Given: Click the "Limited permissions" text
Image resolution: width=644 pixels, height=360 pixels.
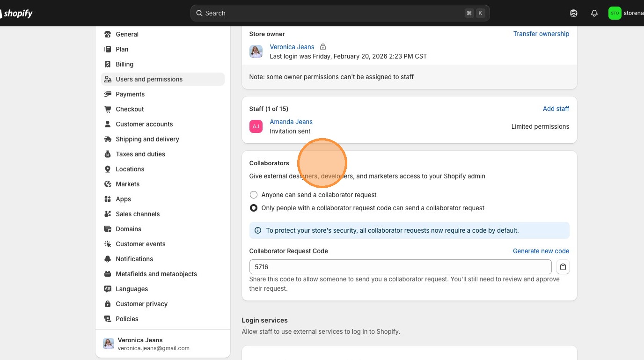Looking at the screenshot, I should pos(540,126).
